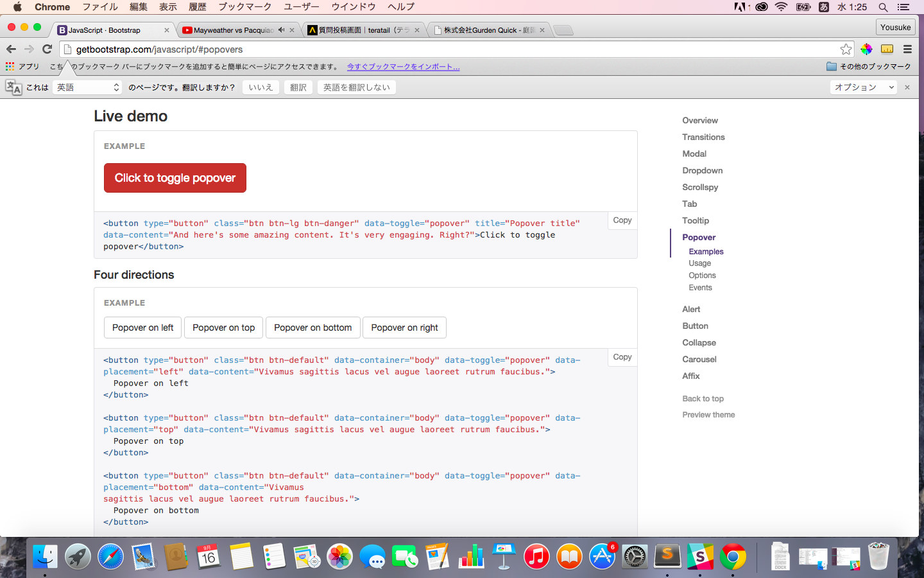This screenshot has height=578, width=924.
Task: Open the yellow ruler extension icon
Action: coord(887,49)
